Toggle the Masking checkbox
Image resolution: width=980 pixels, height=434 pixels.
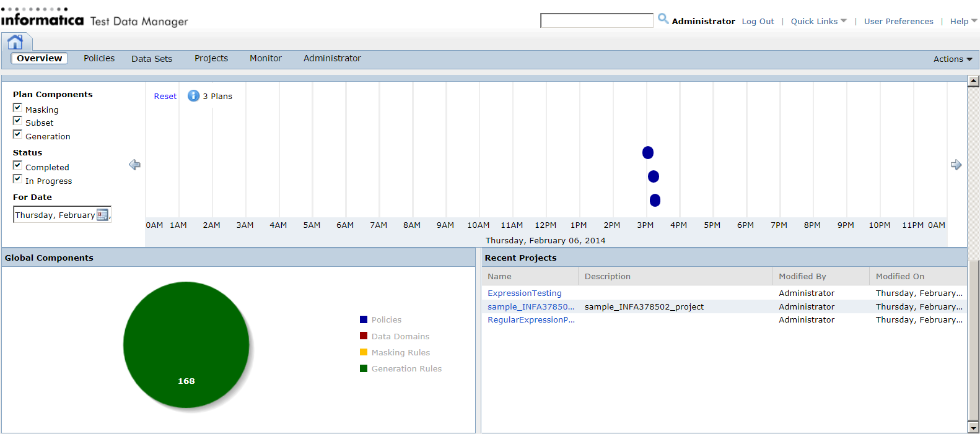[17, 108]
